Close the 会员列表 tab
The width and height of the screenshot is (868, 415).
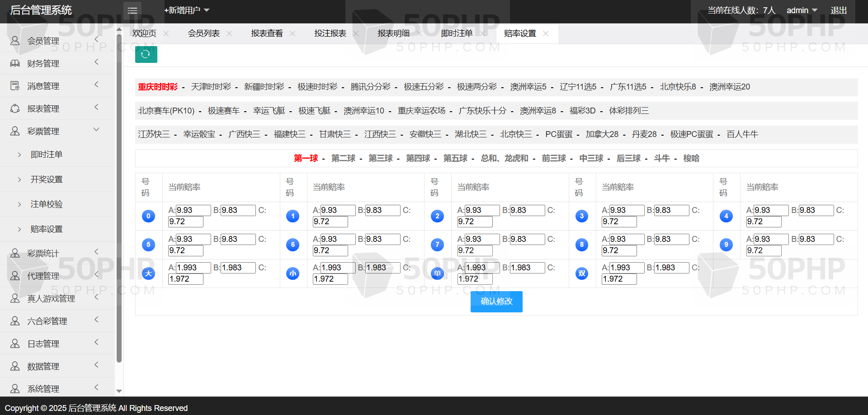tap(229, 33)
